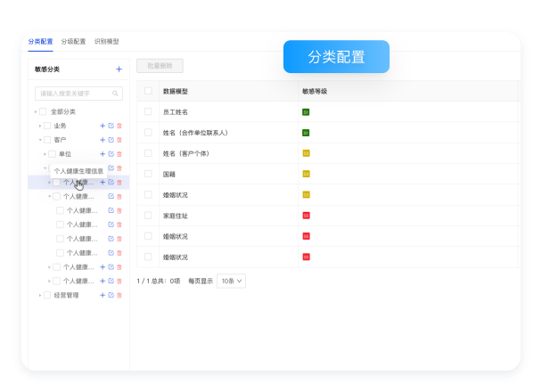This screenshot has height=392, width=542.
Task: Click the 批量删除 button
Action: pyautogui.click(x=160, y=66)
